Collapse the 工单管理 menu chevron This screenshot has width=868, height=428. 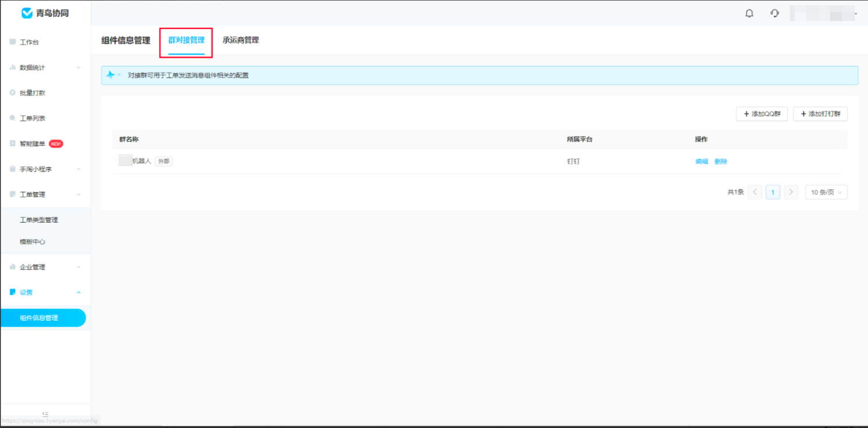click(x=79, y=194)
